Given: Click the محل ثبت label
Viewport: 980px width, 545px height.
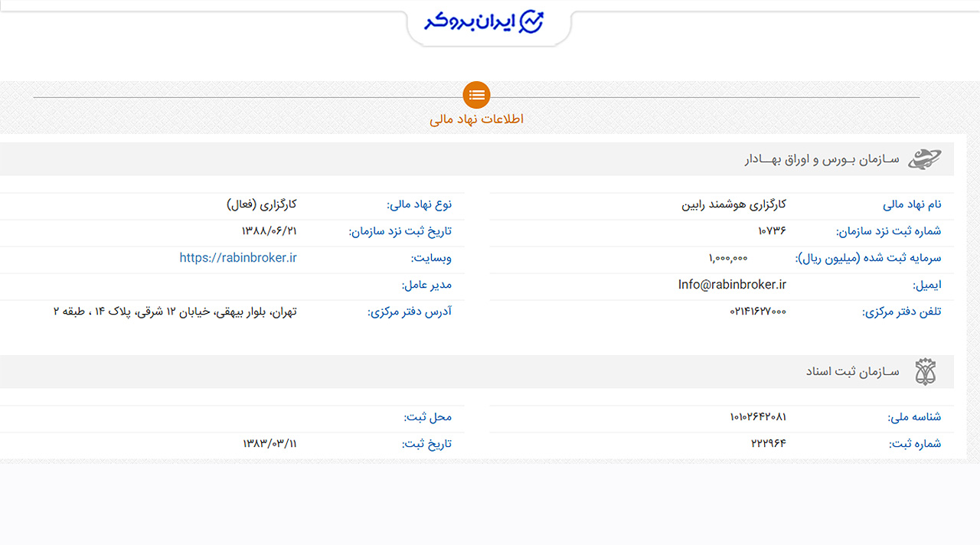Looking at the screenshot, I should tap(428, 417).
